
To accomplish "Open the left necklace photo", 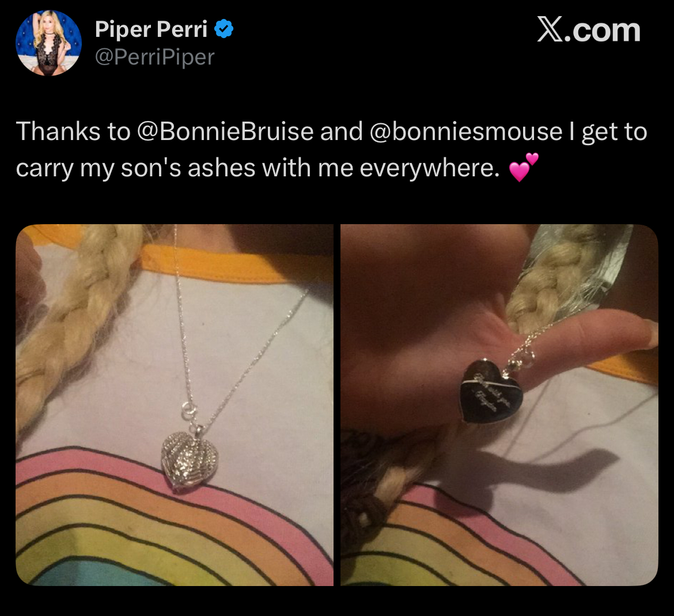I will [175, 405].
